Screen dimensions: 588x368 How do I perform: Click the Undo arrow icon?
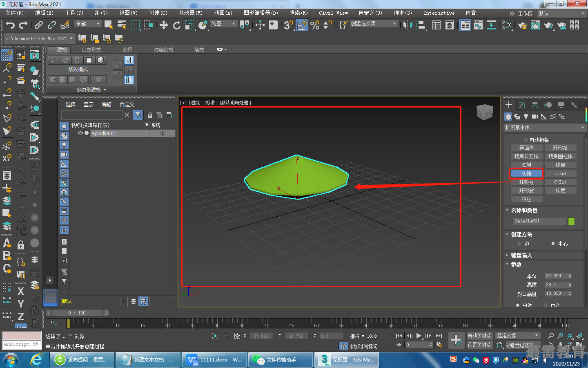click(10, 25)
